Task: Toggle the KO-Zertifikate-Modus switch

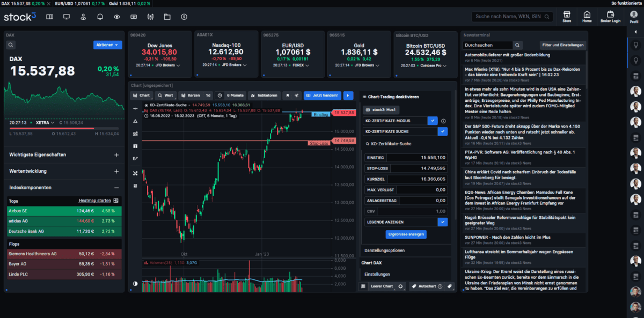Action: pyautogui.click(x=433, y=121)
